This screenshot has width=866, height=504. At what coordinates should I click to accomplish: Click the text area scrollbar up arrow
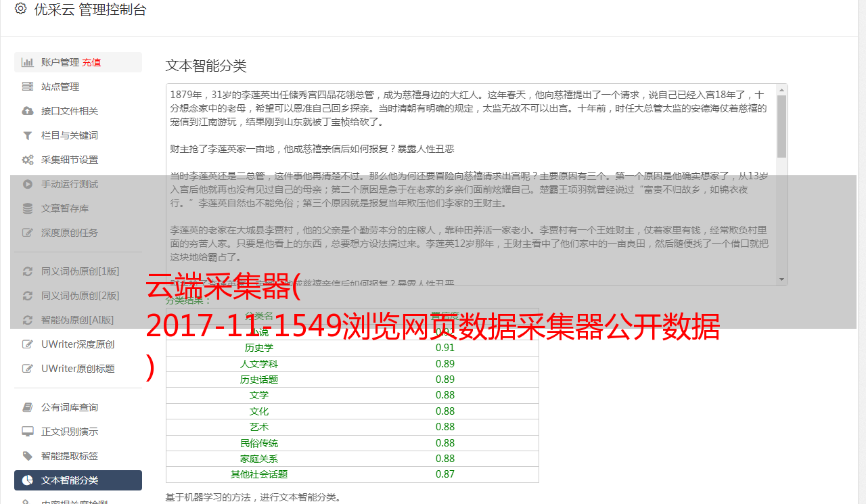click(x=782, y=89)
